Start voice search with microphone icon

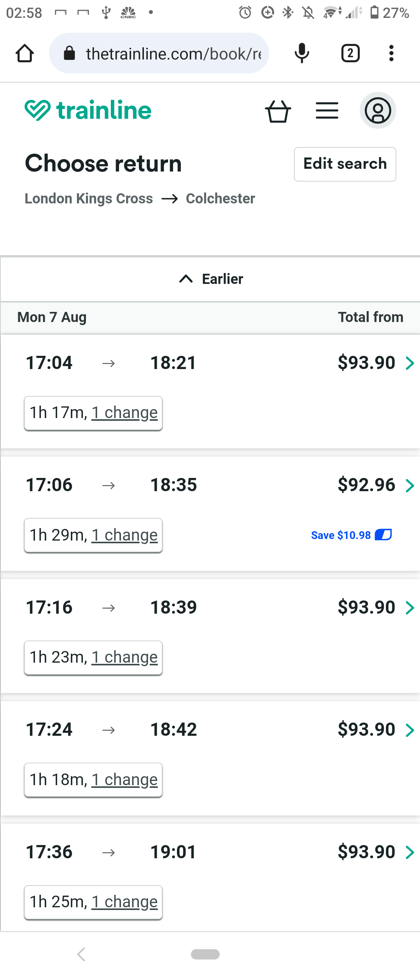[302, 53]
